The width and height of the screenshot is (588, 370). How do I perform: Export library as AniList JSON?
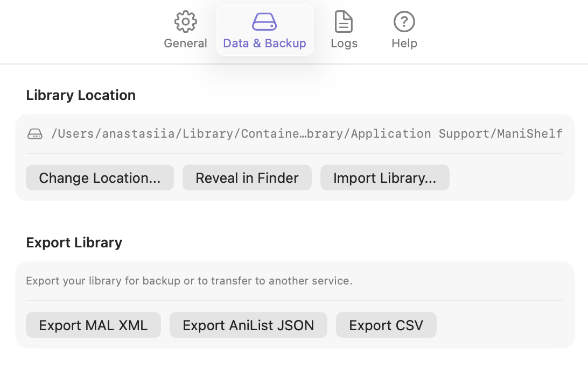point(248,325)
